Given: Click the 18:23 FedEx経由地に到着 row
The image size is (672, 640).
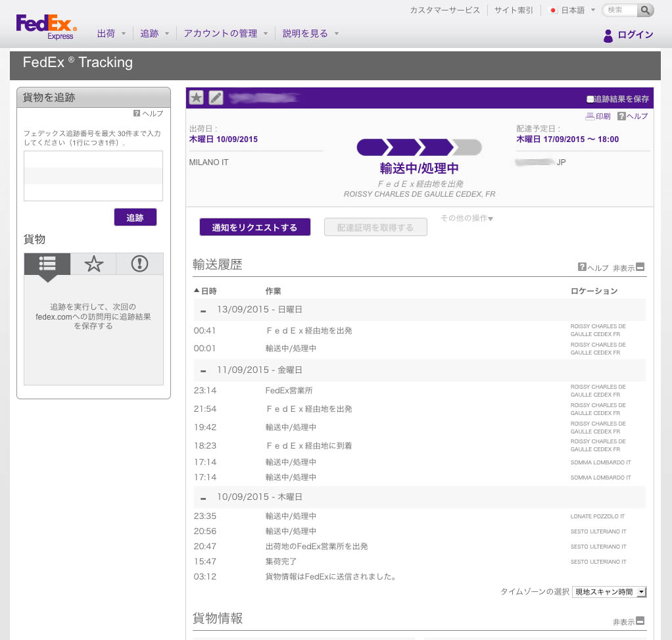Looking at the screenshot, I should [419, 446].
